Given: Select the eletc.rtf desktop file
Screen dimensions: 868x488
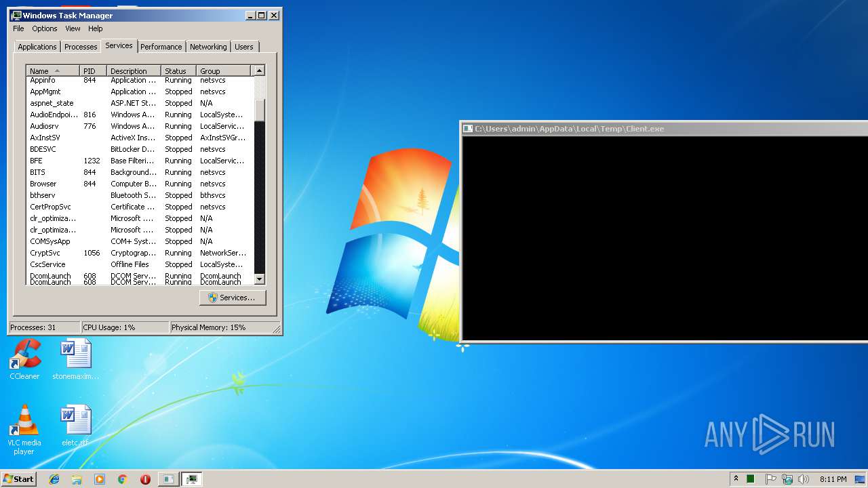Looking at the screenshot, I should pos(75,426).
